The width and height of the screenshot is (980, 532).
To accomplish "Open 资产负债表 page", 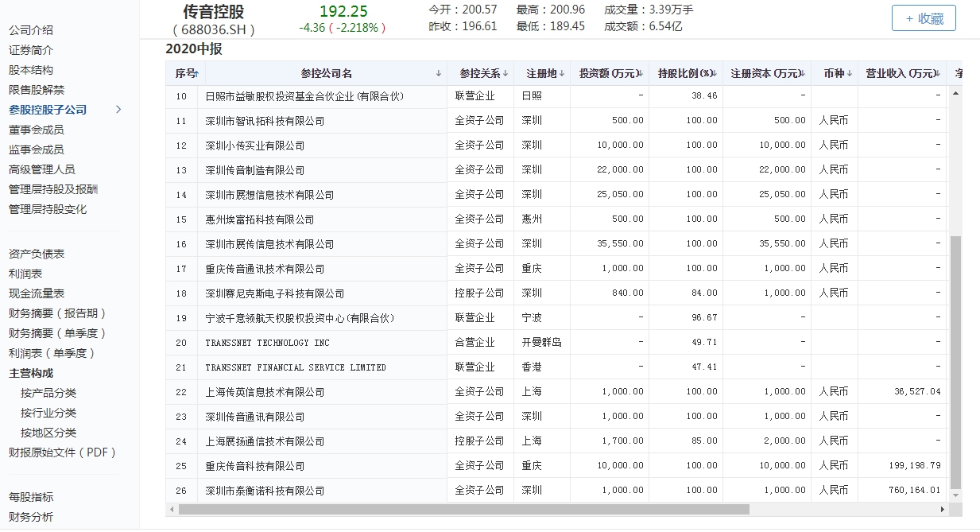I will click(x=37, y=254).
